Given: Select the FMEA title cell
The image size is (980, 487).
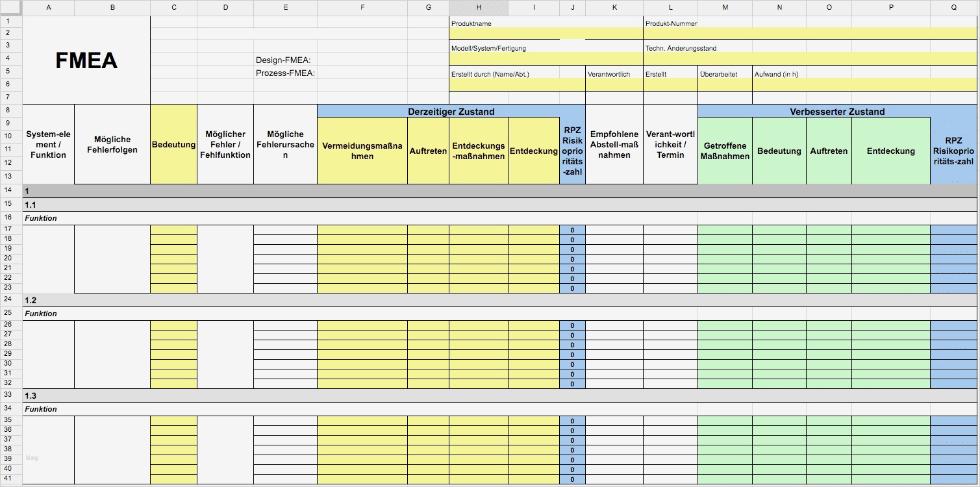Looking at the screenshot, I should tap(85, 60).
